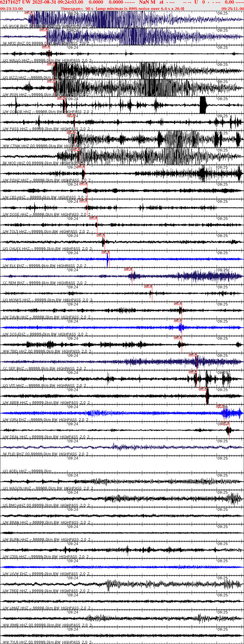Select the wP.4 pick on DEAL trace

pyautogui.click(x=225, y=423)
